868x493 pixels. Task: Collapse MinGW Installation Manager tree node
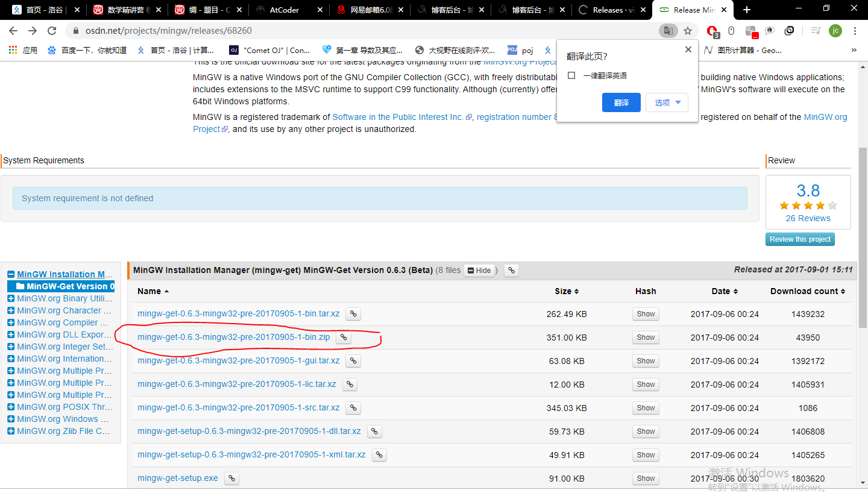point(11,274)
